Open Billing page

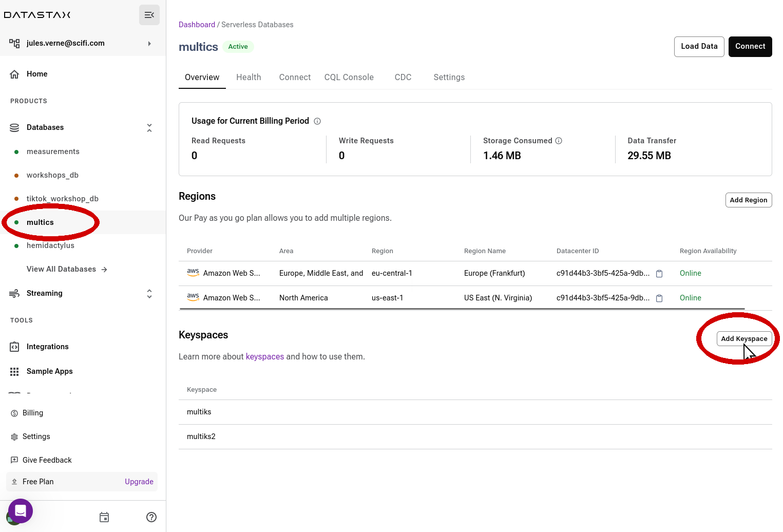tap(33, 413)
